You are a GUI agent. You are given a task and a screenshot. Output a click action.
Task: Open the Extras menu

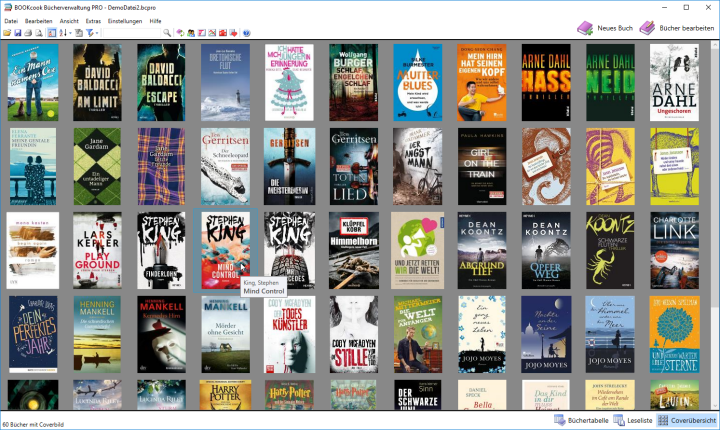pos(93,21)
